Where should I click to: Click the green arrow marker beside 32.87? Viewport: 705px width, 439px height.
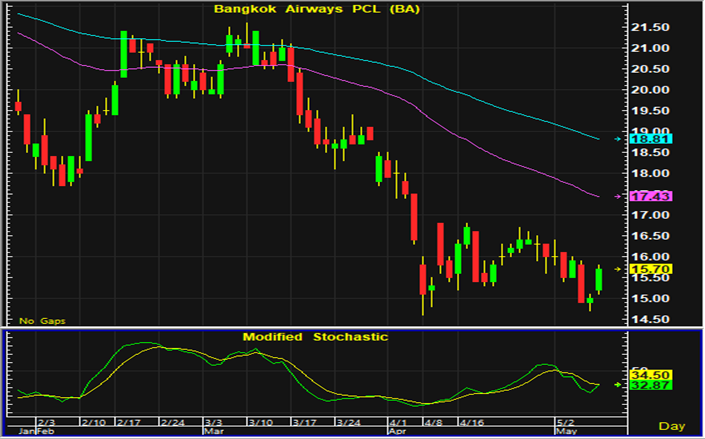[x=618, y=385]
